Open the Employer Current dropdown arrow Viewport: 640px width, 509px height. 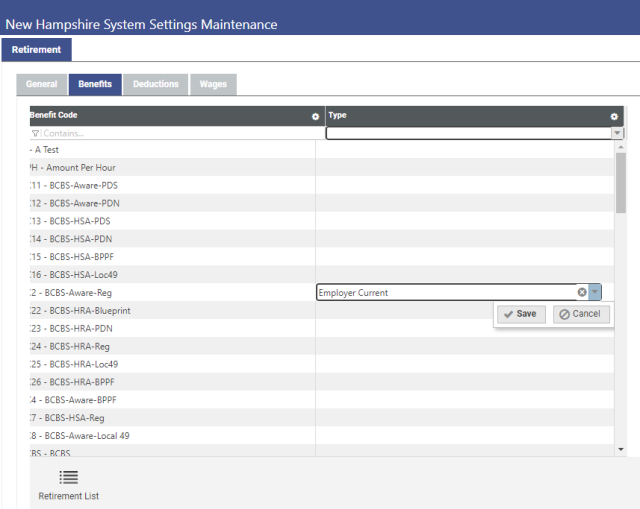(x=595, y=292)
